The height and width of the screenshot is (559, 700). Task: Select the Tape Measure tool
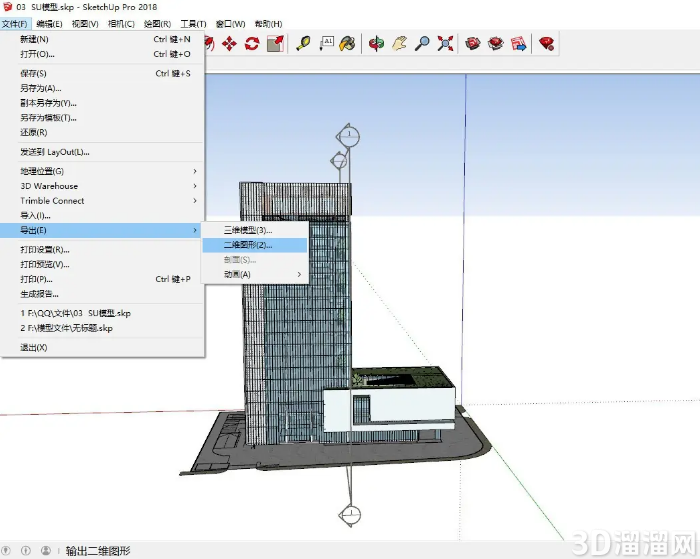coord(304,43)
